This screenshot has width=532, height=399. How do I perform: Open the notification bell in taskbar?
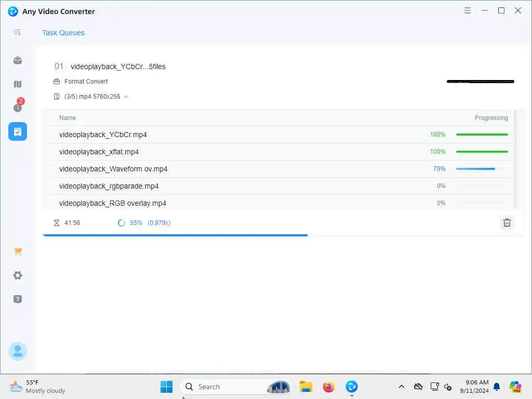497,387
